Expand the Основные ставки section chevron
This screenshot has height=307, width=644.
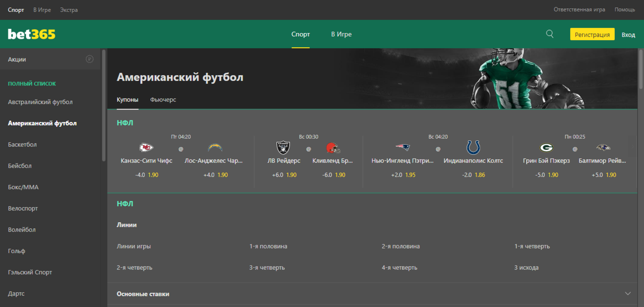coord(628,293)
